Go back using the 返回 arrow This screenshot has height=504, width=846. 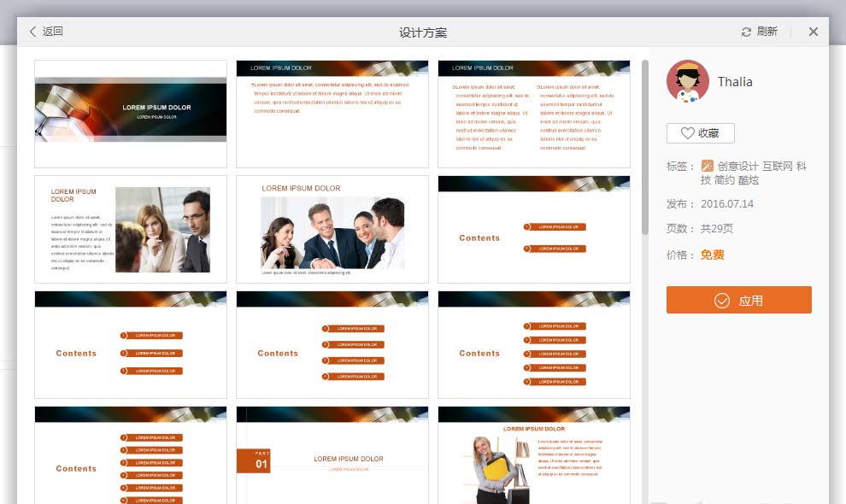(33, 32)
